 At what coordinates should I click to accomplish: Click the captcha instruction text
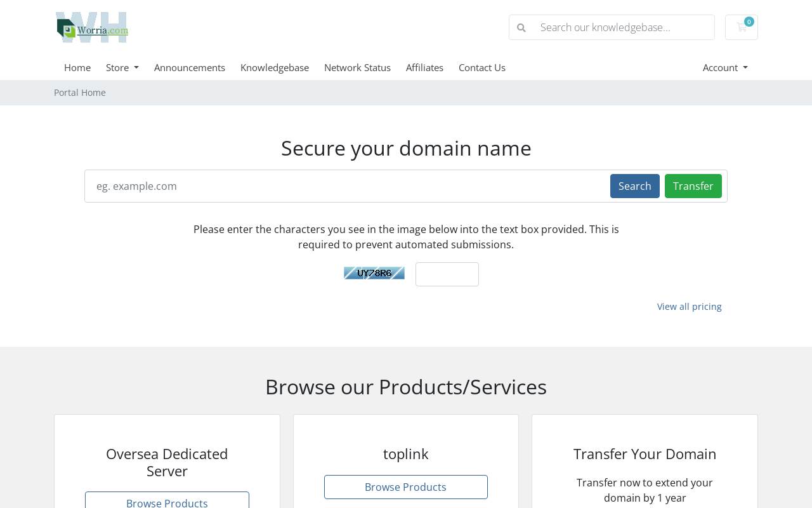(406, 237)
